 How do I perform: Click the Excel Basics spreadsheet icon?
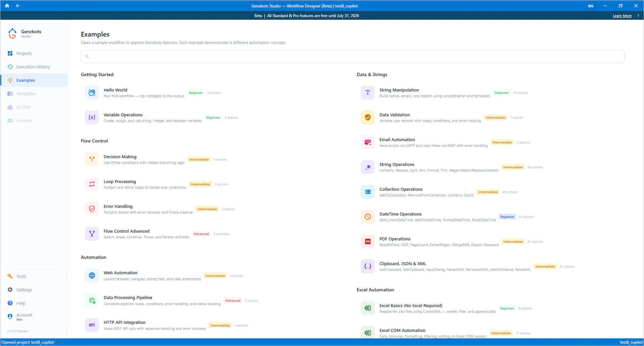tap(368, 308)
